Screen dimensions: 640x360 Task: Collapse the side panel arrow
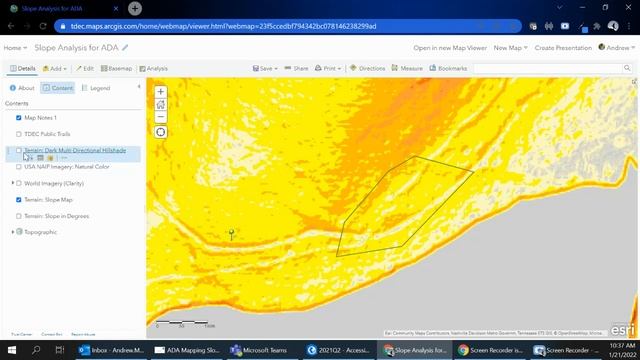(139, 87)
